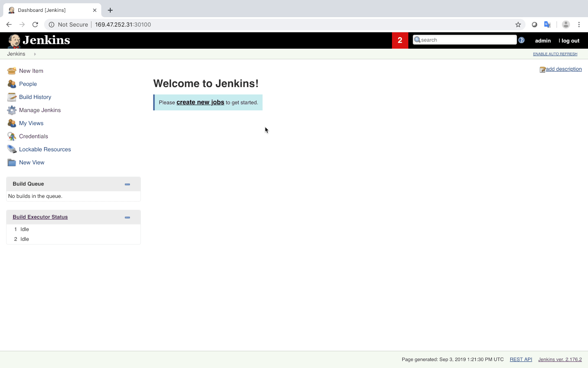Click the admin user link
Image resolution: width=588 pixels, height=368 pixels.
pyautogui.click(x=543, y=40)
